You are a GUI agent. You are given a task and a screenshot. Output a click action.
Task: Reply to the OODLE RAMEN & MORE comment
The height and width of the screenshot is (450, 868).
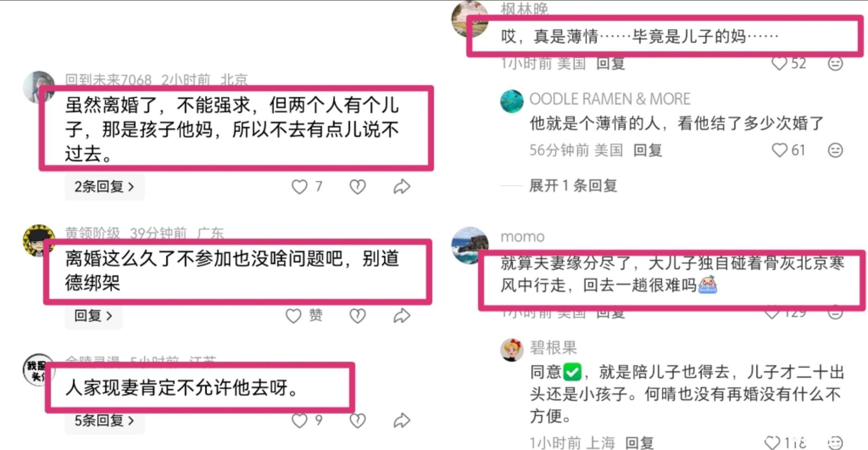pos(648,150)
